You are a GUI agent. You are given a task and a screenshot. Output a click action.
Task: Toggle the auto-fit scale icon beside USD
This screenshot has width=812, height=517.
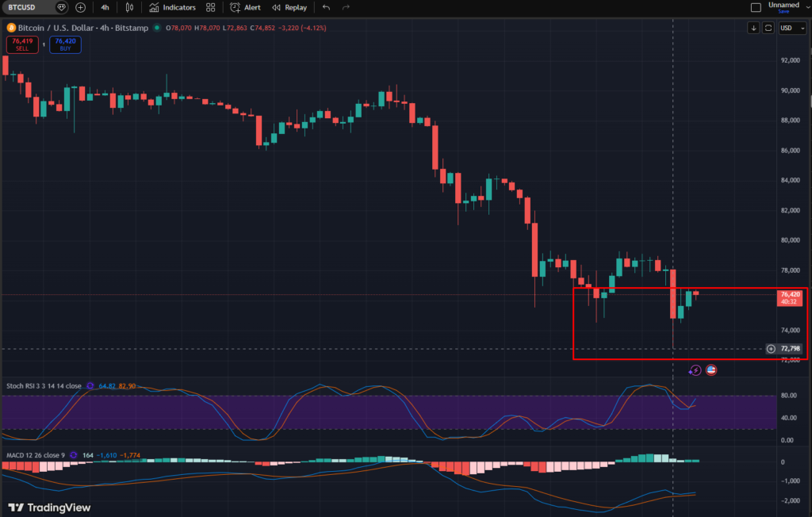pos(768,28)
